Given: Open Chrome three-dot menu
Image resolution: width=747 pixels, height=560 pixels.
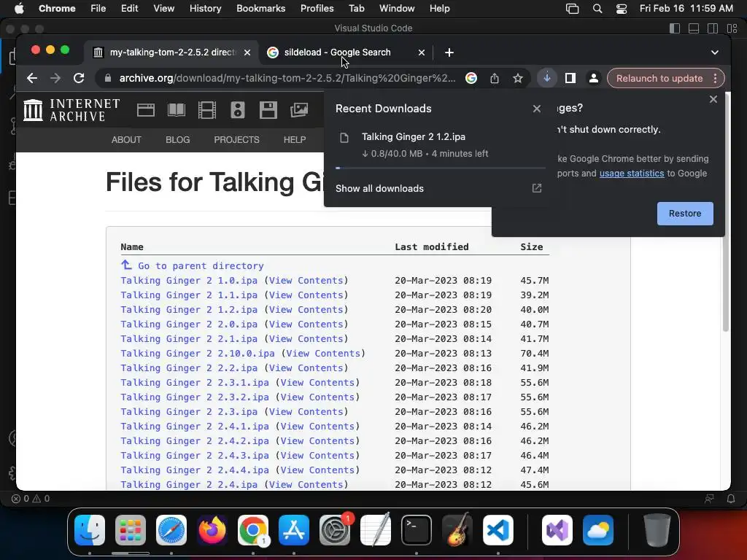Looking at the screenshot, I should pos(715,78).
